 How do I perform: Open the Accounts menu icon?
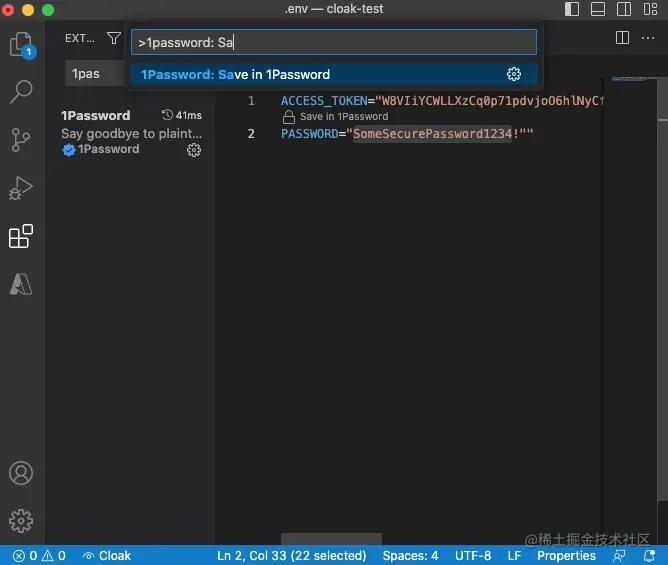(x=21, y=473)
